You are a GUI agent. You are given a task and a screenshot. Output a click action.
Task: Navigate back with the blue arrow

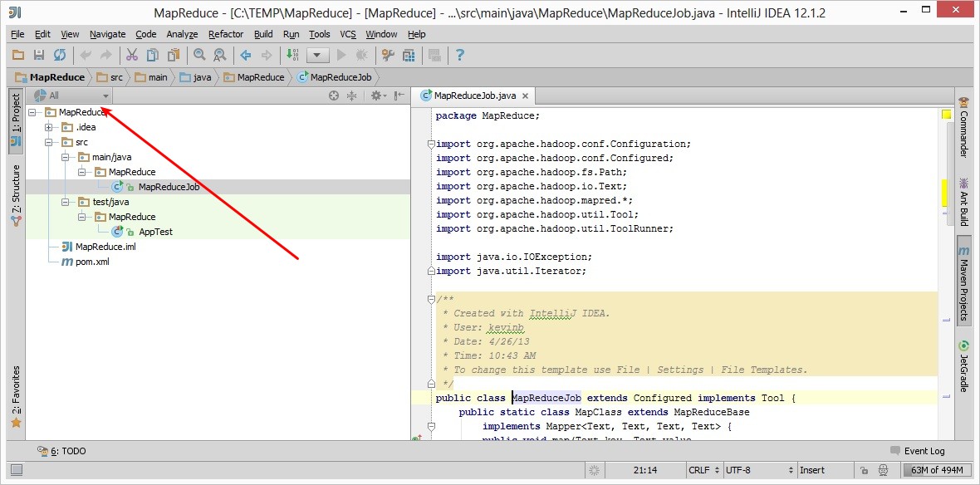click(x=246, y=55)
